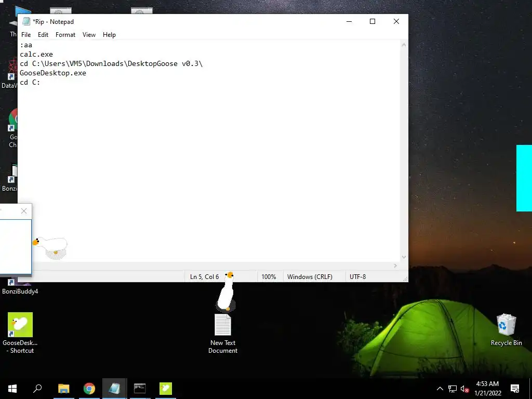The height and width of the screenshot is (399, 532).
Task: Switch to the Command Prompt taskbar button
Action: tap(140, 389)
